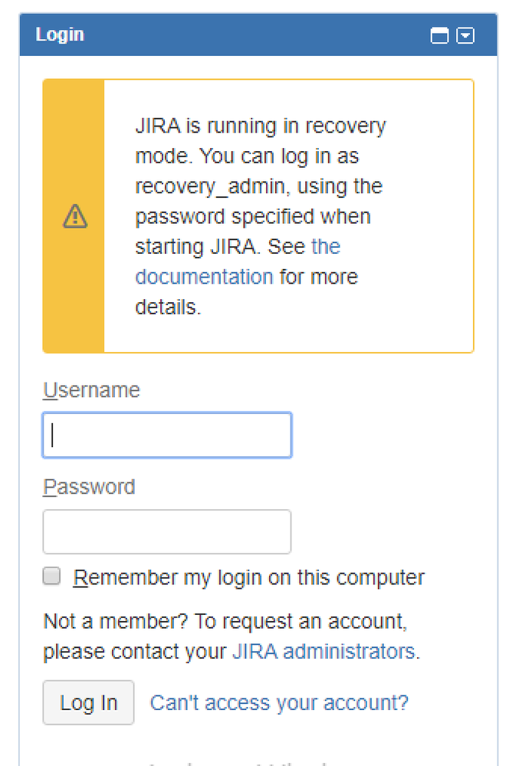Click inside the Username input field

click(x=166, y=435)
